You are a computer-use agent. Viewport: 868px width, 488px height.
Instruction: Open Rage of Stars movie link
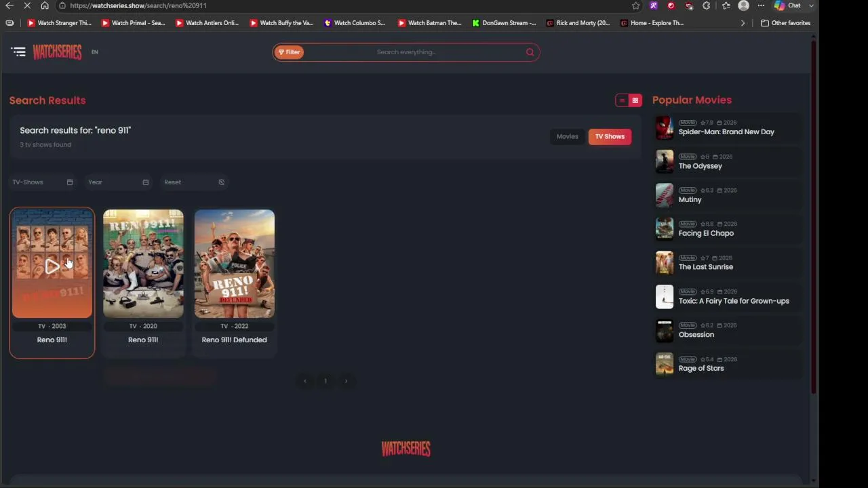point(701,369)
